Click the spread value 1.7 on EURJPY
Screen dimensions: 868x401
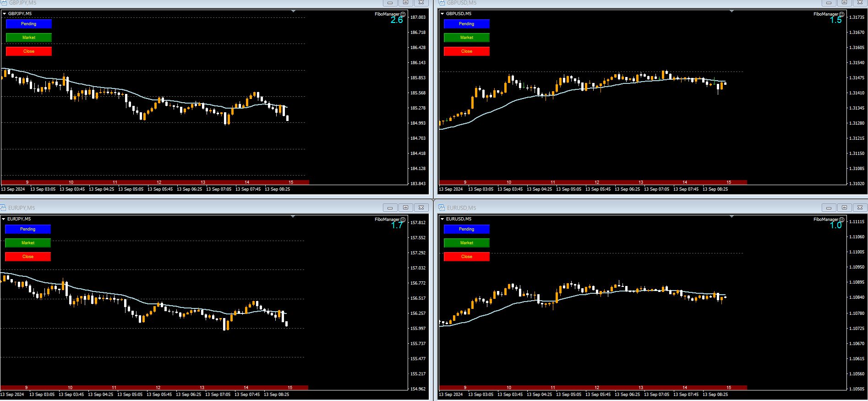point(397,225)
